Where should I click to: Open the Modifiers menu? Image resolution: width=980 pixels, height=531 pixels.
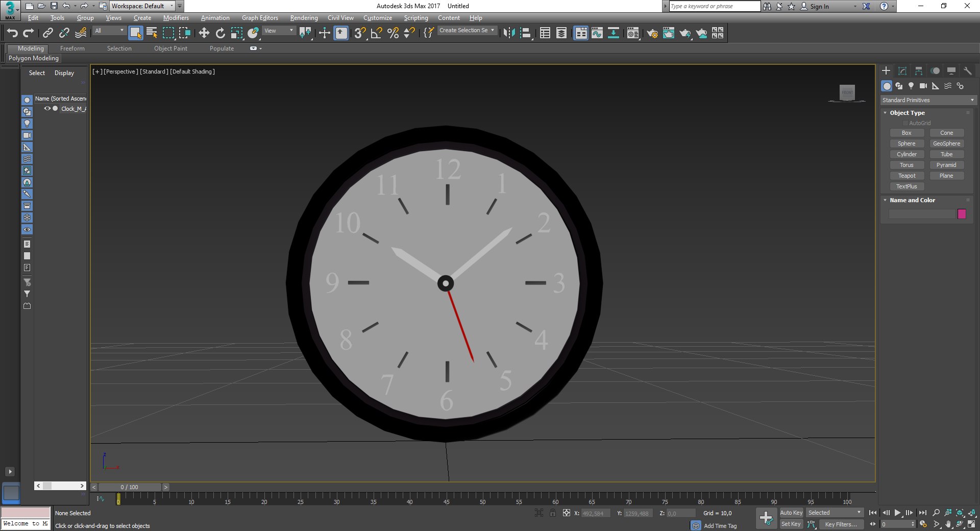[176, 18]
